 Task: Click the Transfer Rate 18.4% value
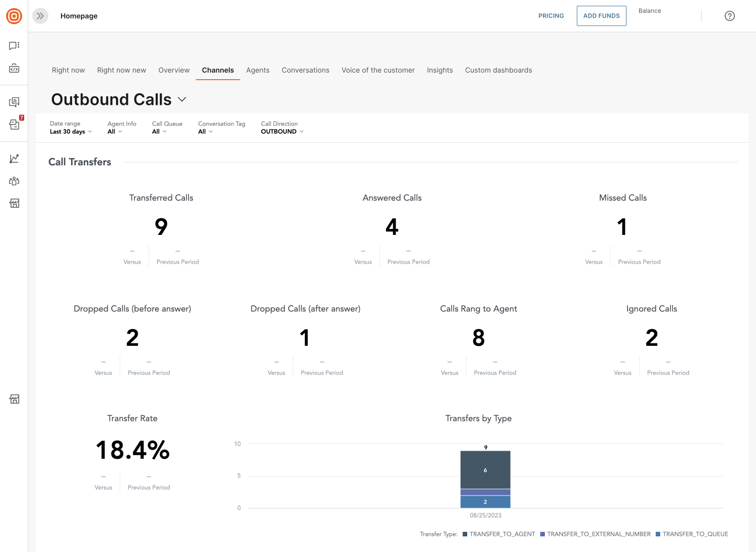(133, 450)
